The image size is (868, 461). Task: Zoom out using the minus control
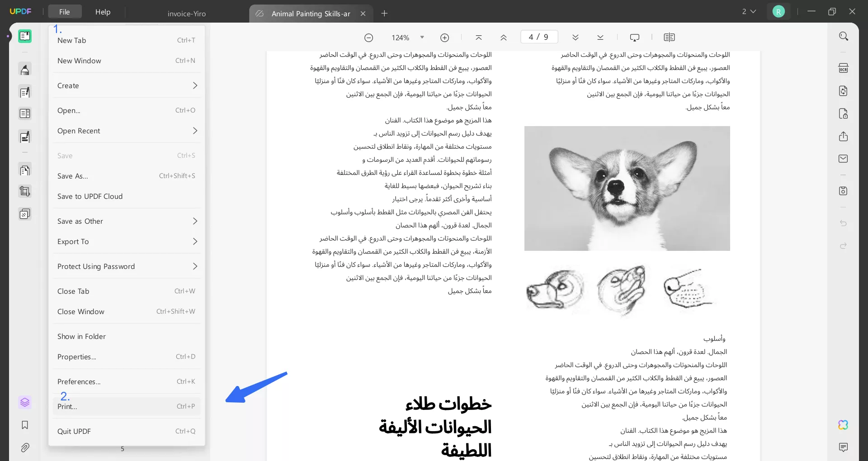pyautogui.click(x=369, y=38)
